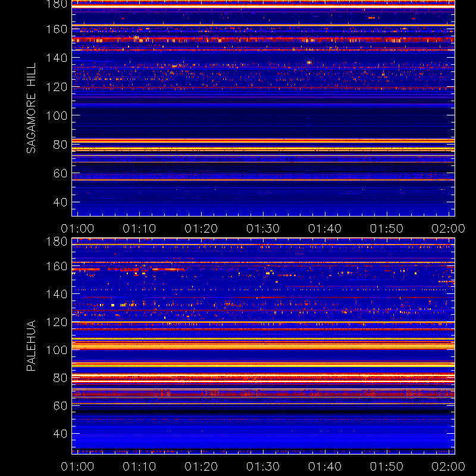Select the 60 label on Sagamore Hill axis
The image size is (476, 476).
(x=60, y=173)
